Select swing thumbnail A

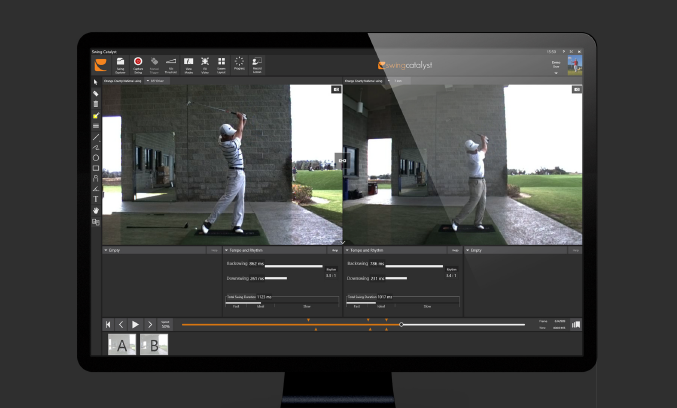[122, 345]
